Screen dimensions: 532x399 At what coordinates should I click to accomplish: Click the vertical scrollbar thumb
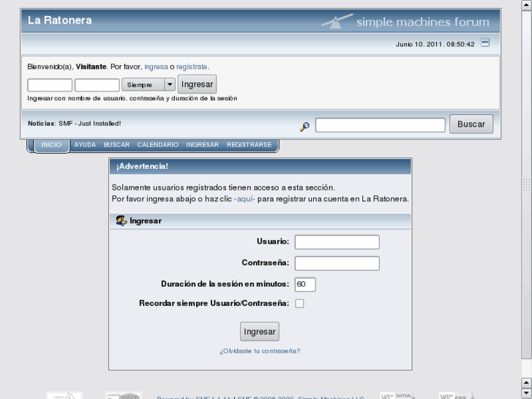[x=526, y=184]
